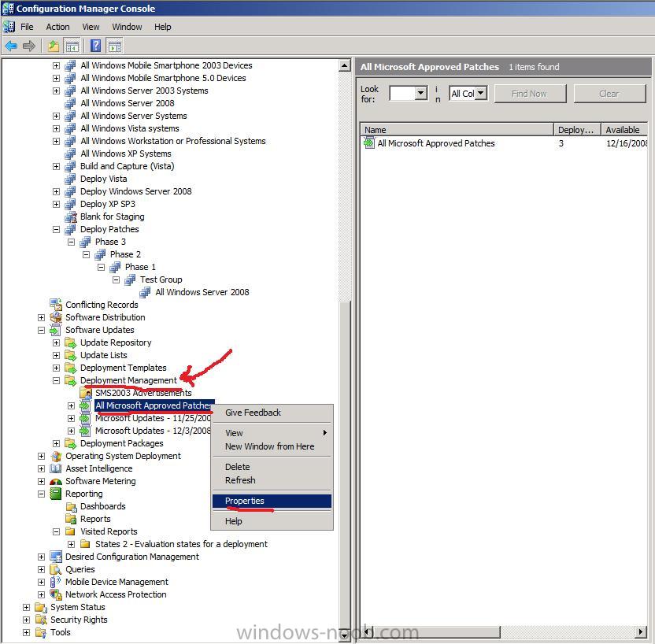Click the Network Access Protection icon
The width and height of the screenshot is (655, 644).
[x=56, y=594]
